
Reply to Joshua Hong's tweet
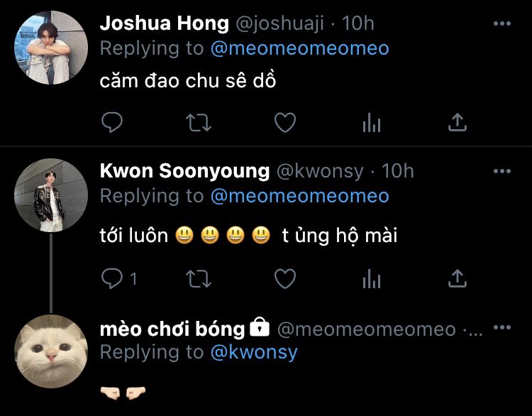[x=112, y=122]
